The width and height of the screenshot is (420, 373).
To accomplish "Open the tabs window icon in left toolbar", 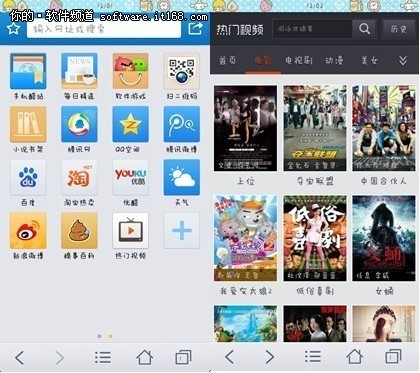I will coord(183,357).
